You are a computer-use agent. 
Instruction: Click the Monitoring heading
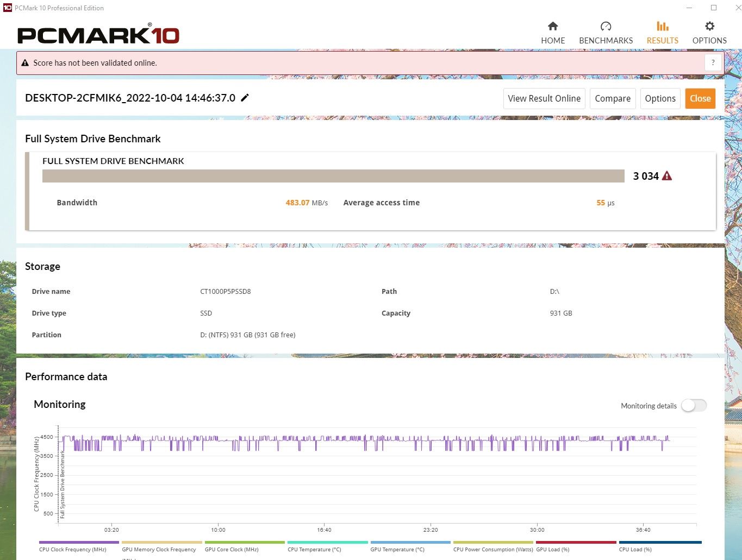(x=60, y=404)
